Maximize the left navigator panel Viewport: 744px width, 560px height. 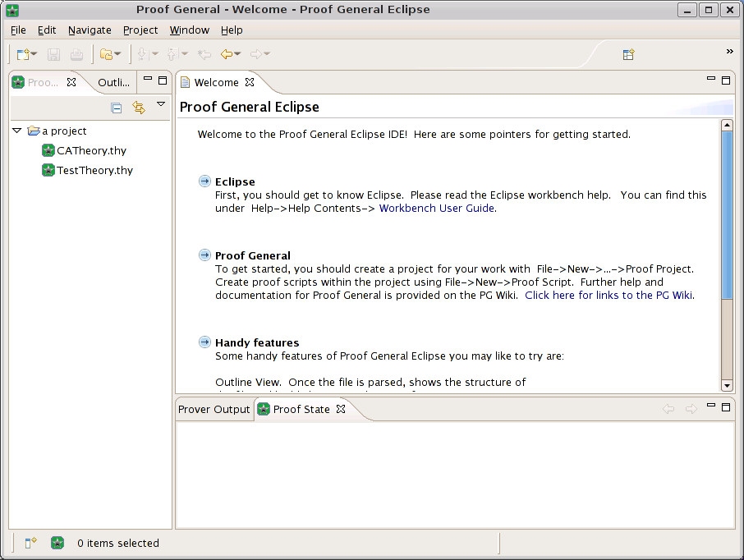pyautogui.click(x=163, y=80)
